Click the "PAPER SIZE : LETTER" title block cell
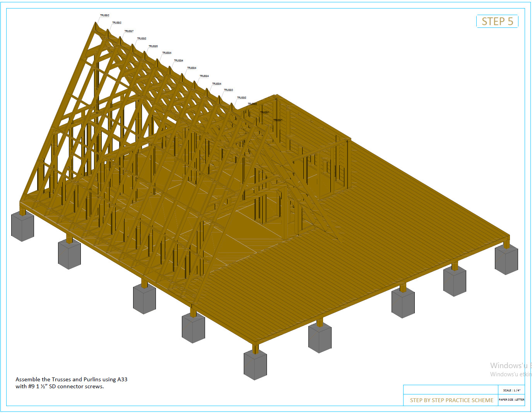This screenshot has width=532, height=413. coord(511,399)
